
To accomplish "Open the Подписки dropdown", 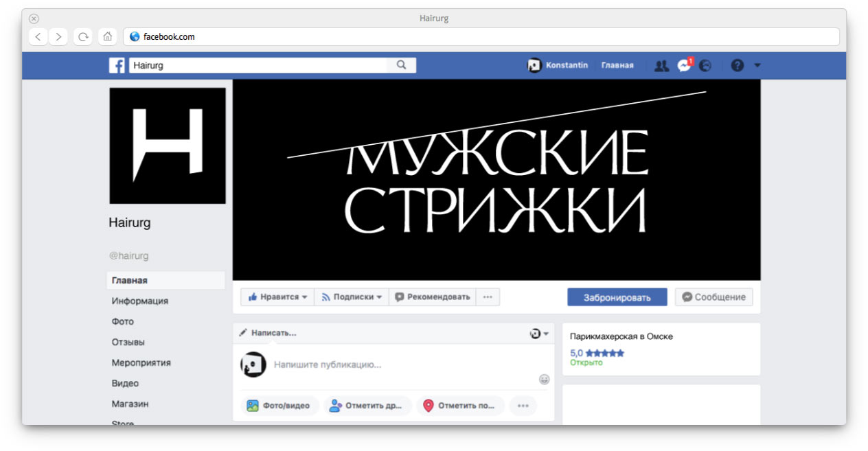I will click(352, 297).
